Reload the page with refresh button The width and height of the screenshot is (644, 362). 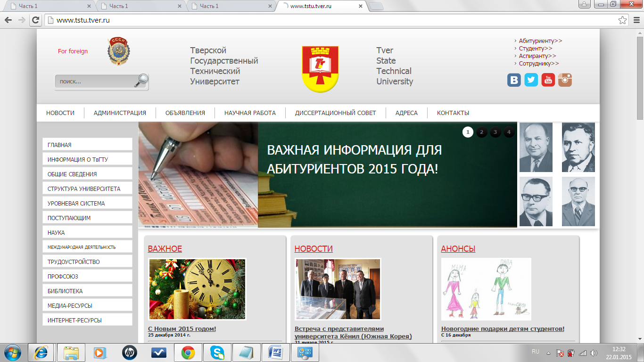tap(35, 20)
